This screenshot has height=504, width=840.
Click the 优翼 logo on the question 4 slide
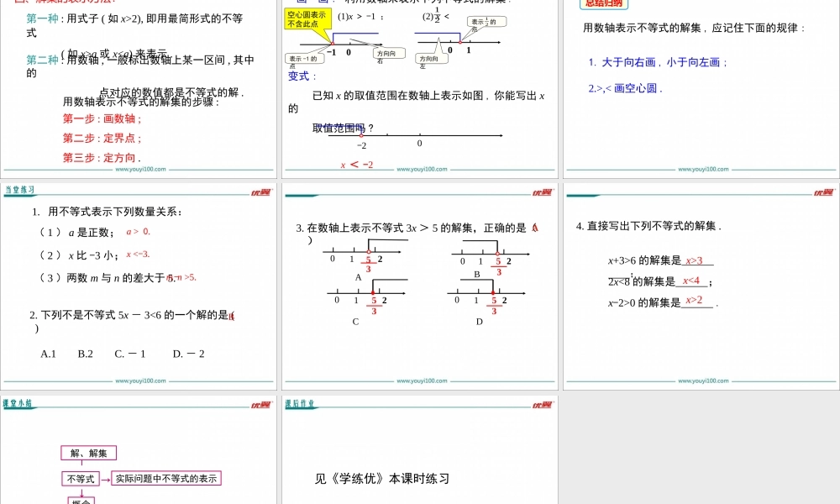coord(823,192)
